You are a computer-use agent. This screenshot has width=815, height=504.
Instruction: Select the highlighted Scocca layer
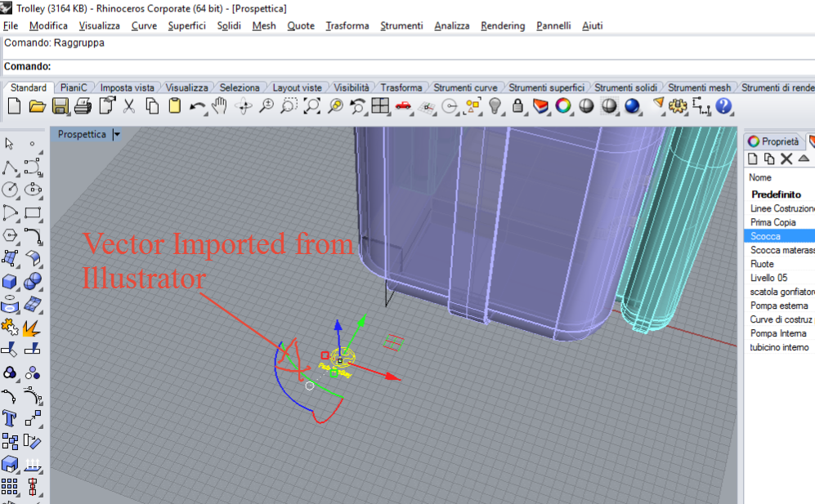coord(780,236)
